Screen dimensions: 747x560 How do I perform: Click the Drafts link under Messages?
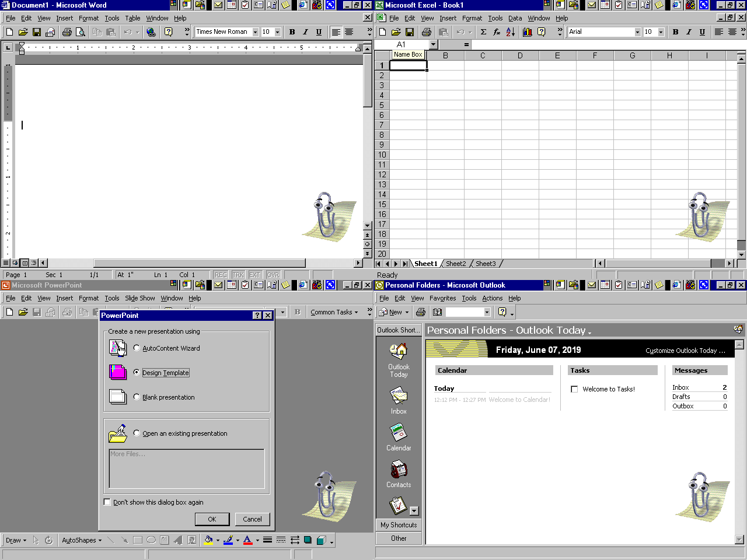[681, 397]
